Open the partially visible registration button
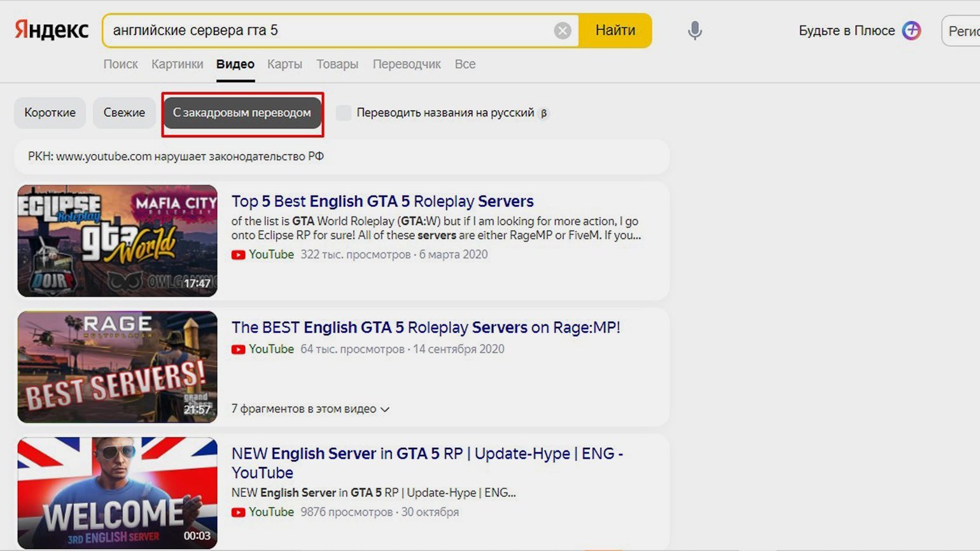Screen dimensions: 980x551 [961, 31]
